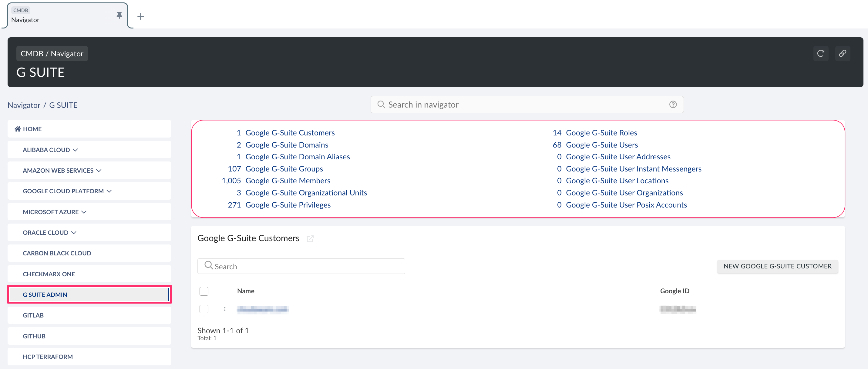Click the plus icon to open a new tab
The width and height of the screenshot is (868, 369).
click(140, 16)
